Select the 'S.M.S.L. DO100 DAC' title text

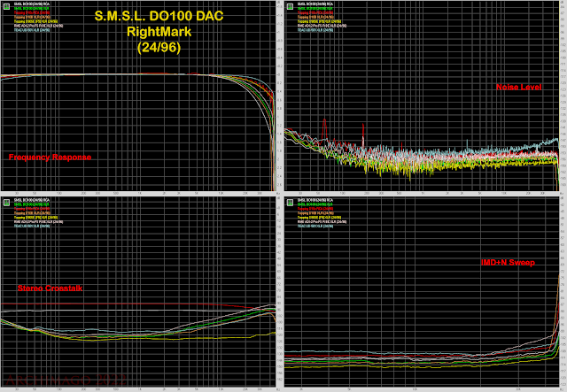(159, 16)
